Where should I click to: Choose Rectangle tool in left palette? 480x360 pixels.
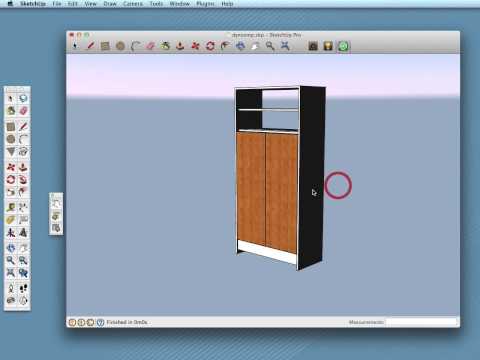pos(11,127)
